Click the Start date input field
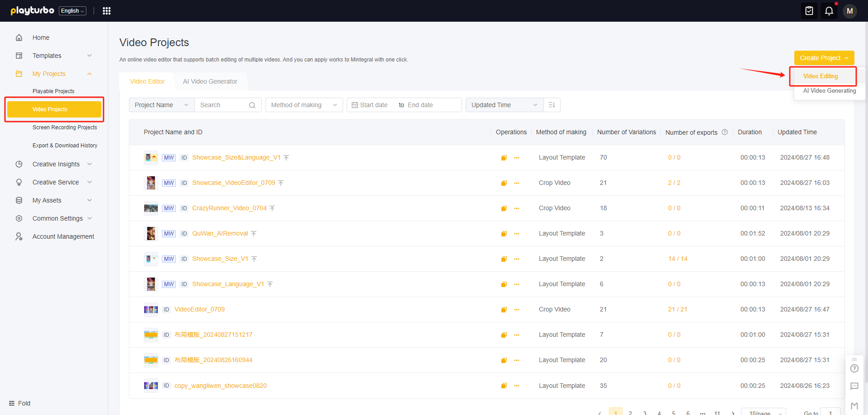The height and width of the screenshot is (415, 868). point(374,105)
